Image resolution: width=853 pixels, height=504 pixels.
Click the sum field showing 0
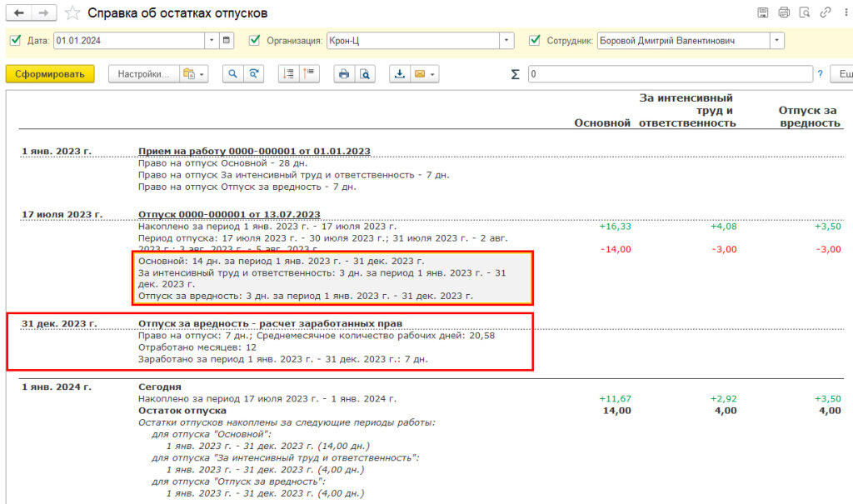coord(671,74)
